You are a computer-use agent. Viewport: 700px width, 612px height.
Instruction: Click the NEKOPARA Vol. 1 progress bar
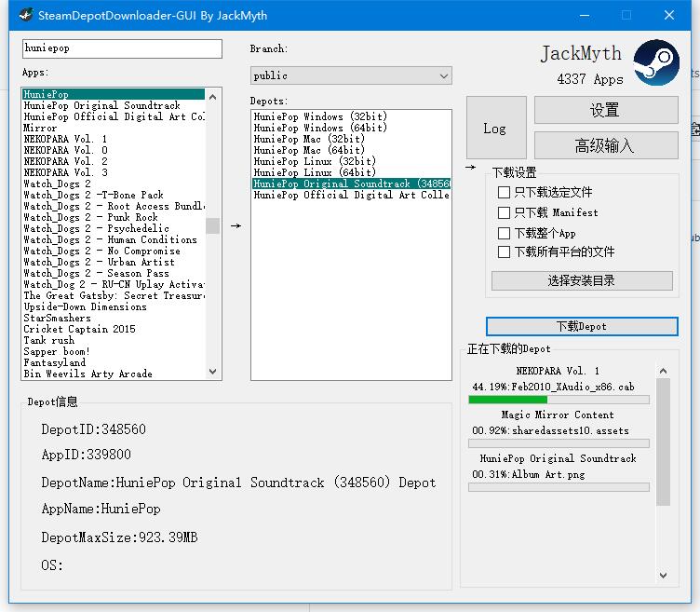pos(559,400)
